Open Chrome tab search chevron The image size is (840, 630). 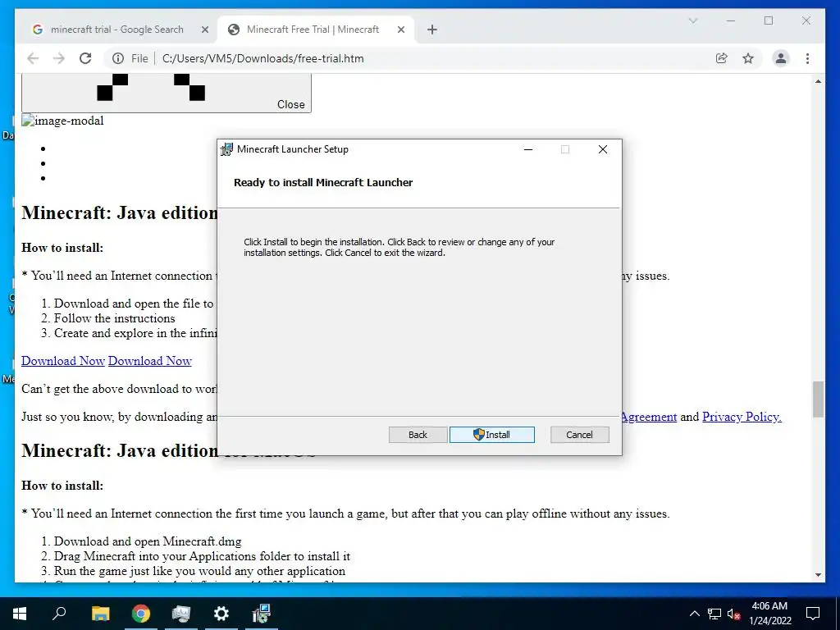692,21
